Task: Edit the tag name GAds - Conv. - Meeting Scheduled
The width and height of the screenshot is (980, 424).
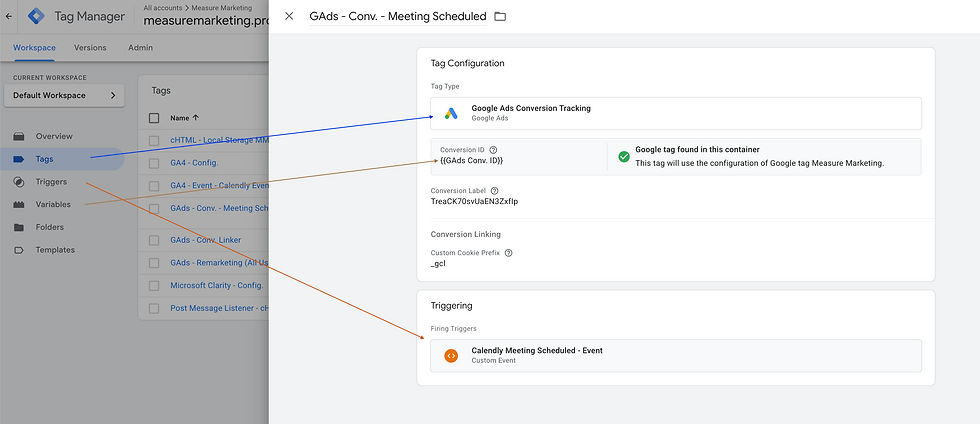Action: tap(398, 17)
